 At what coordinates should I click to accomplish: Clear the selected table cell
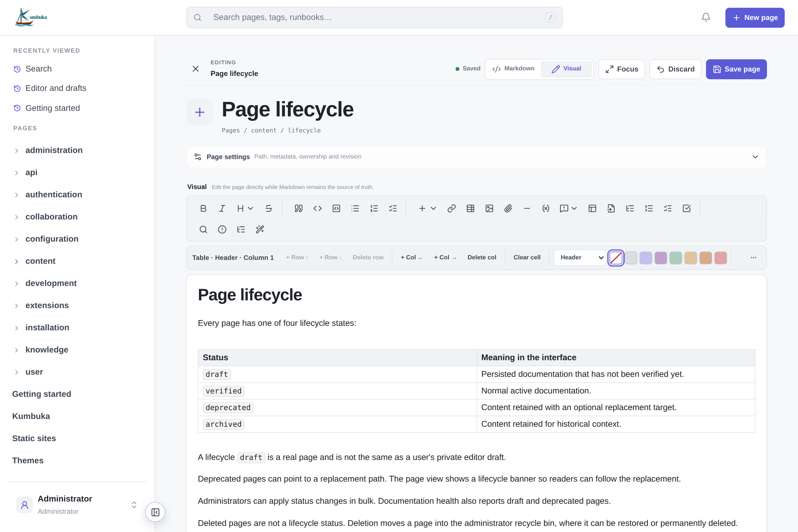(527, 257)
